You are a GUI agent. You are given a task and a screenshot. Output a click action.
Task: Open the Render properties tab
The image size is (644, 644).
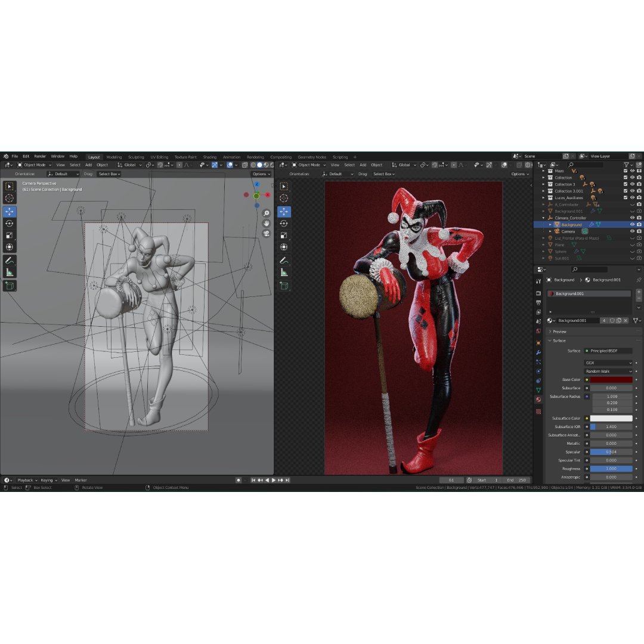point(538,293)
